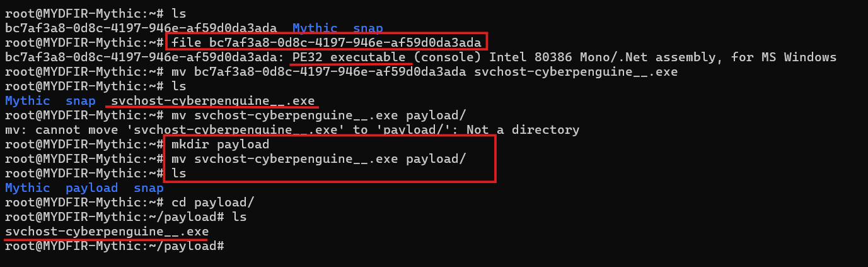The width and height of the screenshot is (868, 267).
Task: Click the 'ls' command after the ~/payload# prompt
Action: tap(239, 217)
